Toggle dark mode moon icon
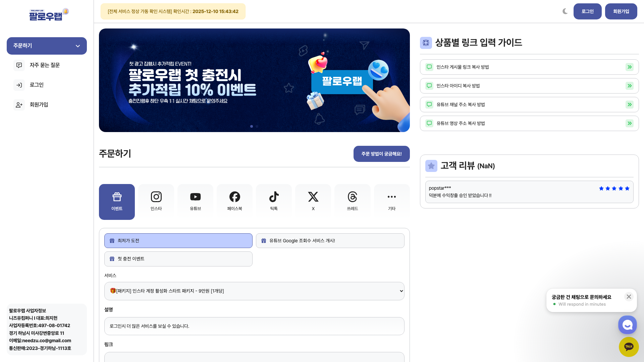Image resolution: width=644 pixels, height=362 pixels. pos(565,11)
